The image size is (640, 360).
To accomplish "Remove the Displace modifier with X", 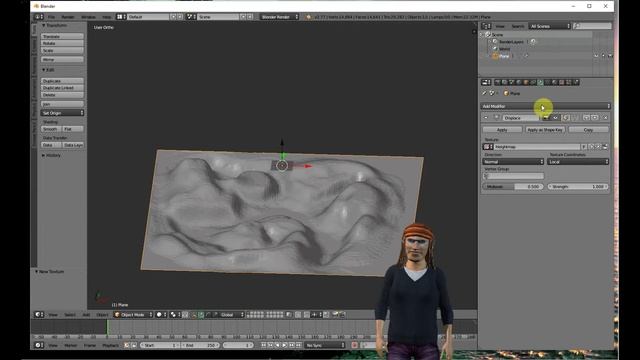I will tap(605, 118).
